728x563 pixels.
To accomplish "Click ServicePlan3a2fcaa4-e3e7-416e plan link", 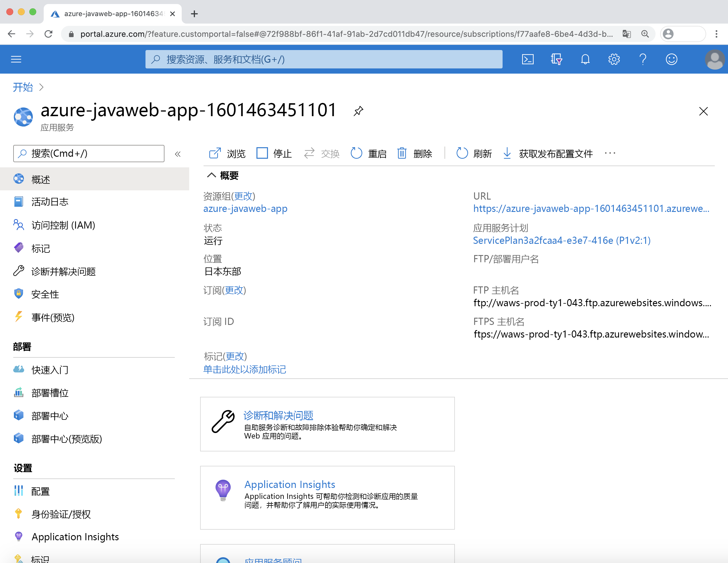I will 561,240.
